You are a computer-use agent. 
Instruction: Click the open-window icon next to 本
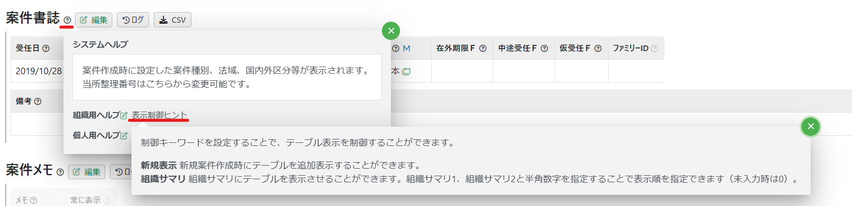tap(407, 71)
